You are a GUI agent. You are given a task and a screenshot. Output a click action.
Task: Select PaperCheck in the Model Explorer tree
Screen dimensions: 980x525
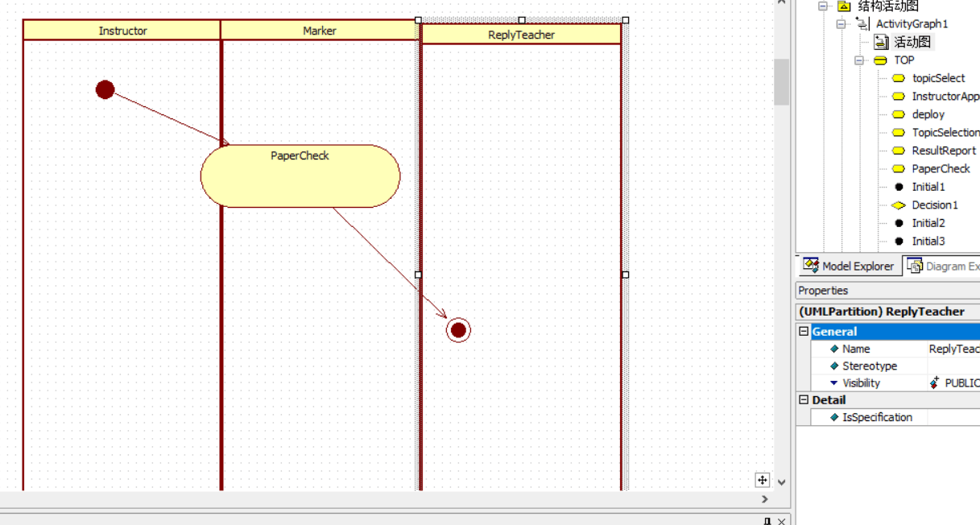(x=941, y=169)
